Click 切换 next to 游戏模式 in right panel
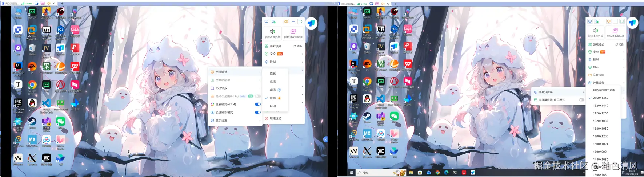This screenshot has width=644, height=177. click(x=619, y=44)
